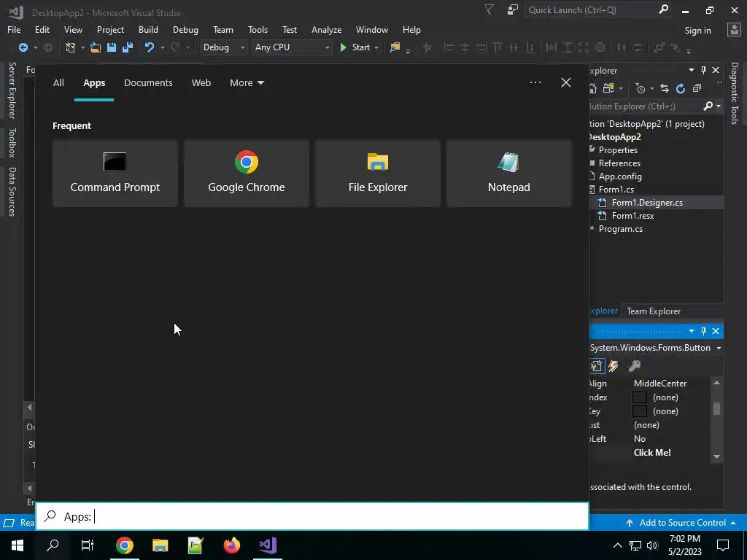Screen dimensions: 747x560
Task: Click Solution Explorer sync with active document icon
Action: coord(664,88)
